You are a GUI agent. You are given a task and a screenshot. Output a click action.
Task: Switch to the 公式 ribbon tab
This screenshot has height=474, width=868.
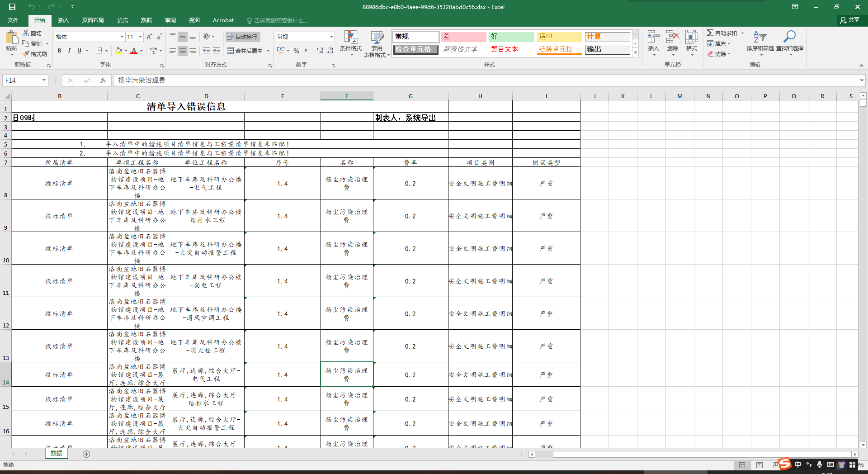(x=122, y=20)
